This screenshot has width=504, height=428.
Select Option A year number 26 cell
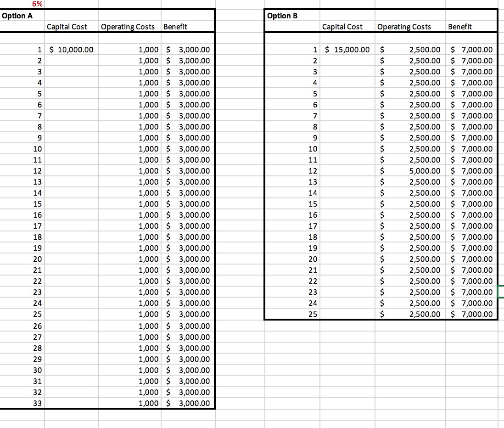tap(22, 326)
